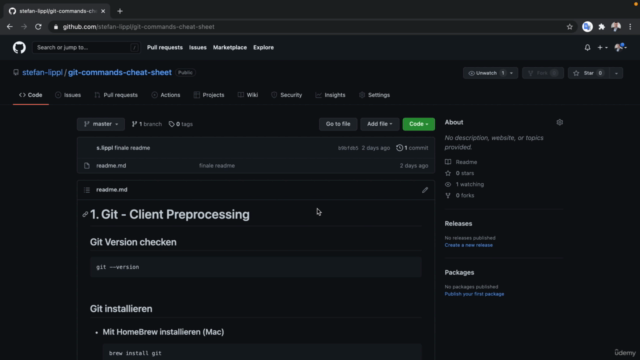The image size is (640, 360).
Task: Click the browser address bar URL
Action: 138,27
